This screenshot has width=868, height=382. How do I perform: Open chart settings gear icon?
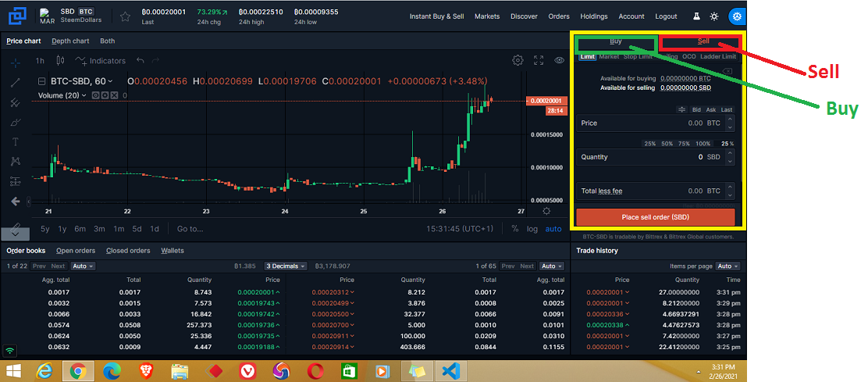click(518, 60)
